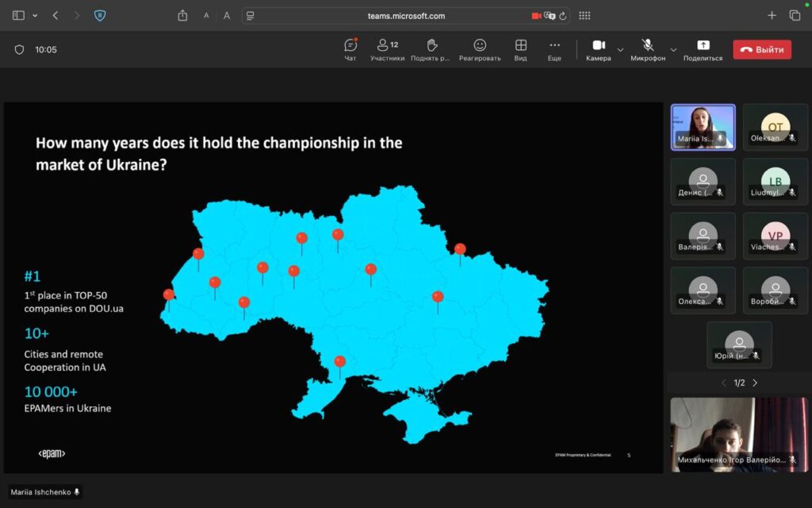Select the Олекса... participant tile
This screenshot has height=508, width=812.
(x=703, y=291)
